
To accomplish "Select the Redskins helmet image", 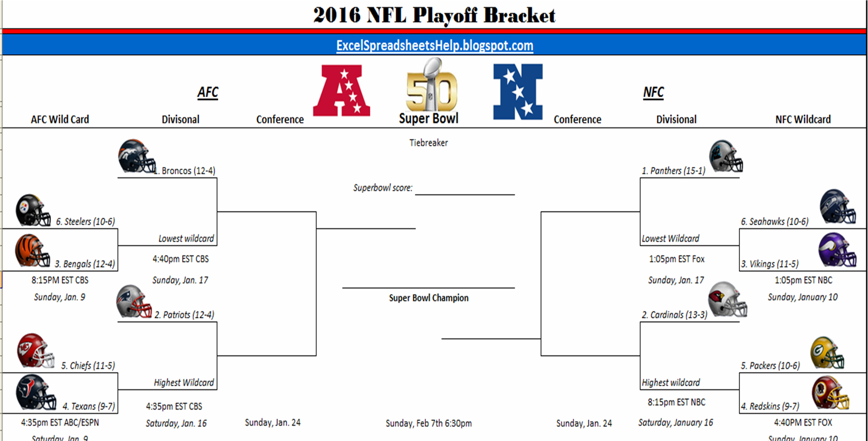I will click(830, 393).
